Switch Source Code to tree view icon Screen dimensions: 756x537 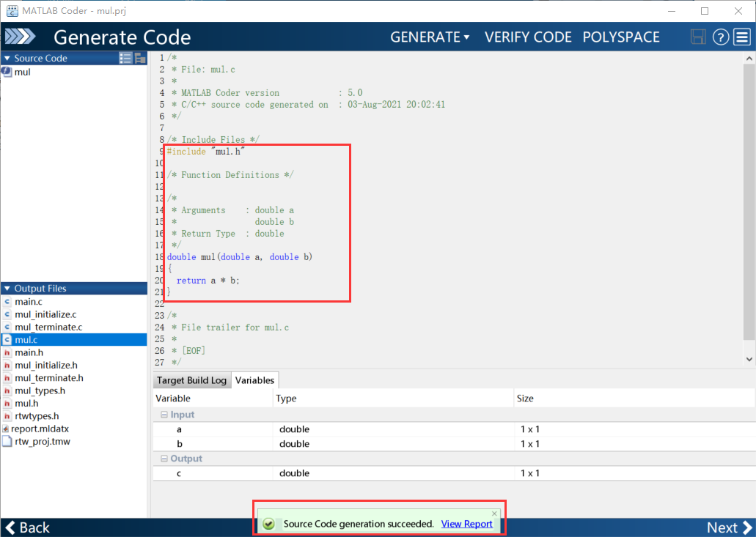(140, 59)
